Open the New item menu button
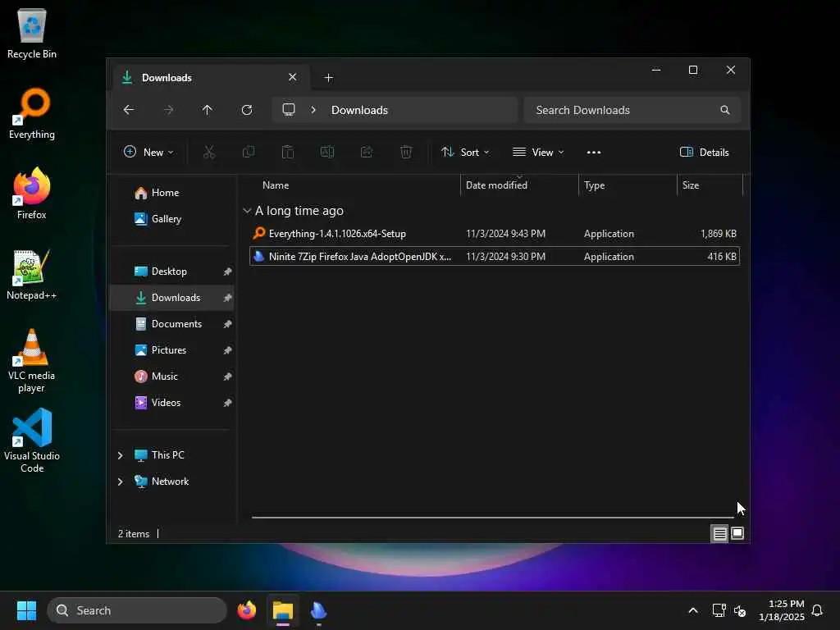This screenshot has height=630, width=840. pos(148,152)
